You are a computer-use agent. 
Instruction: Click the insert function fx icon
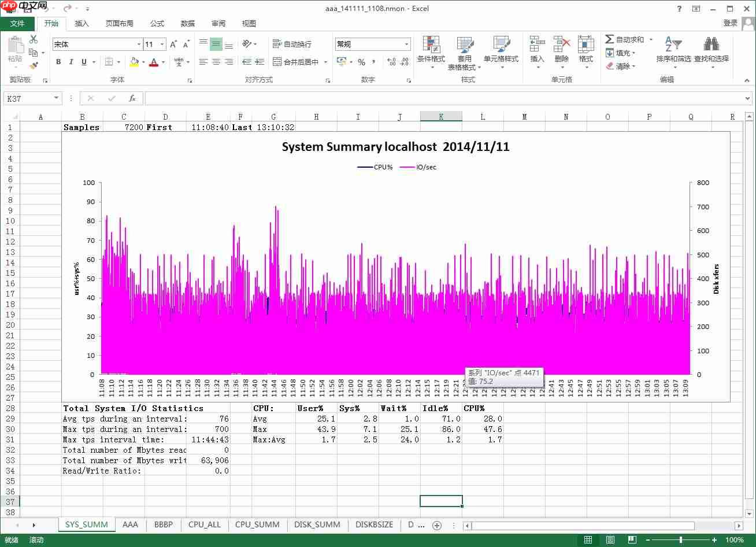(132, 98)
